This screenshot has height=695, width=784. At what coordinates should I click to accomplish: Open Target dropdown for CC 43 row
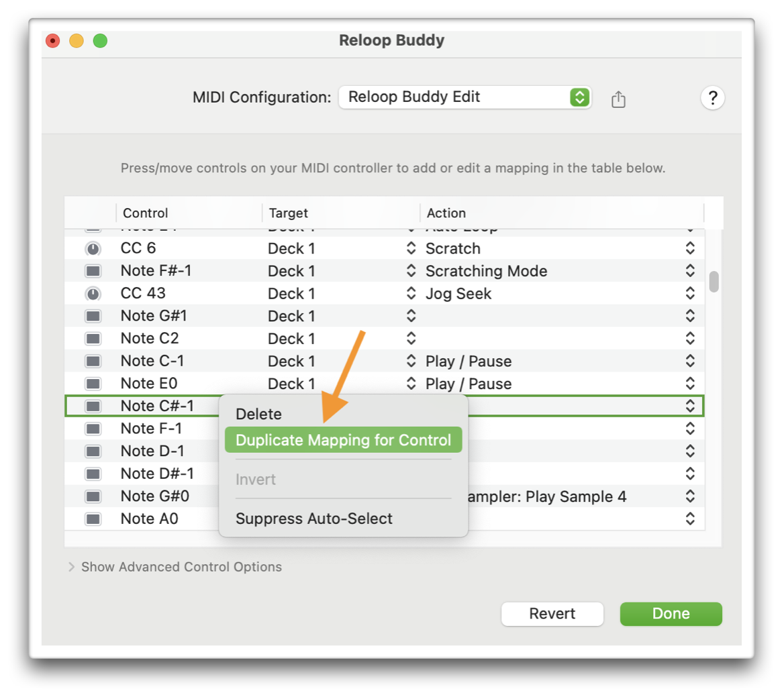pos(411,292)
